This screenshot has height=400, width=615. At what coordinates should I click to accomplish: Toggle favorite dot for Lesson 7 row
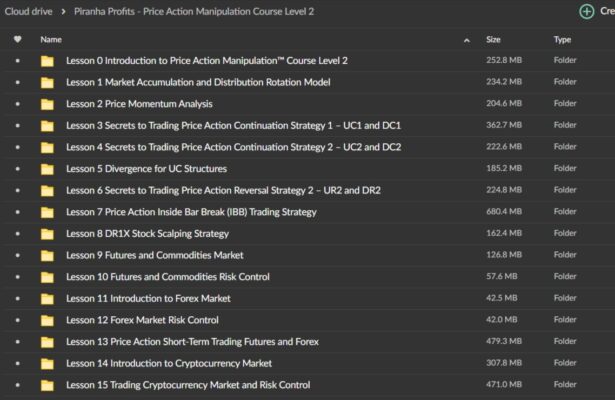point(18,212)
